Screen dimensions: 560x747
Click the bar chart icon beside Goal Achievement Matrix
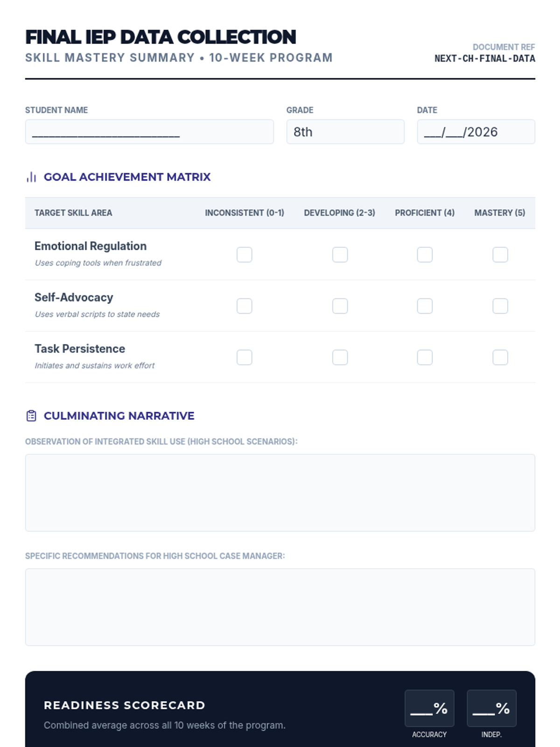click(x=31, y=177)
